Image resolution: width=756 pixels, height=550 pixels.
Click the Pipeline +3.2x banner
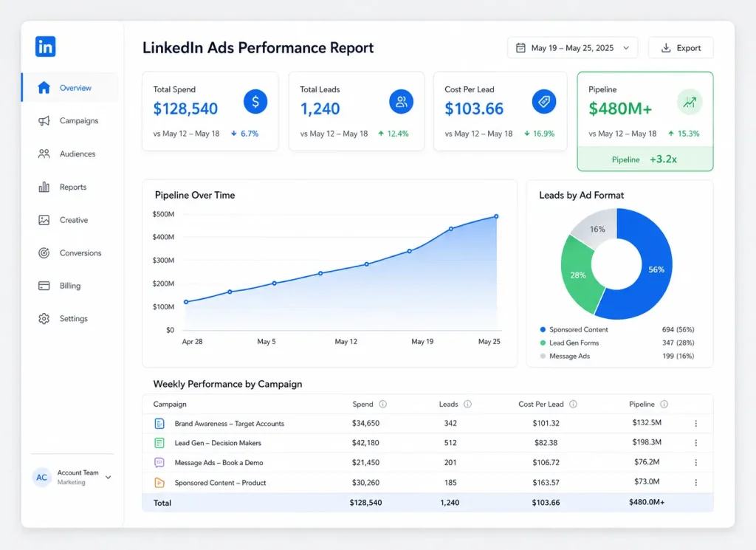(645, 159)
